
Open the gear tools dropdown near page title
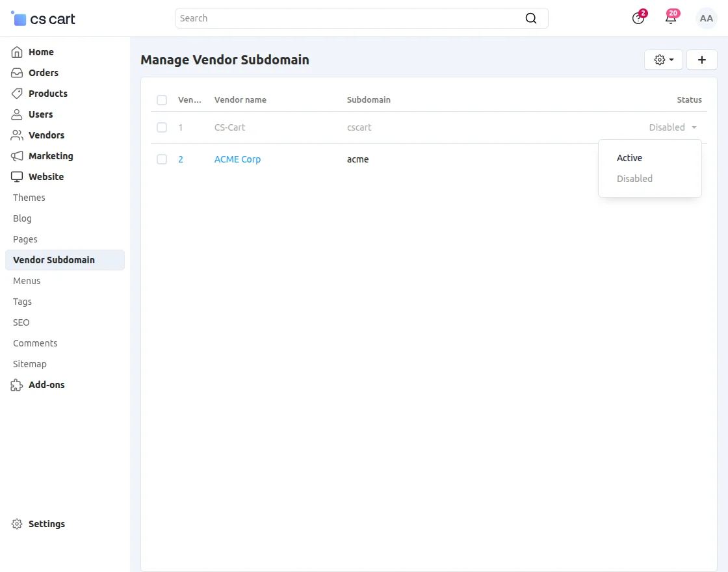[663, 60]
